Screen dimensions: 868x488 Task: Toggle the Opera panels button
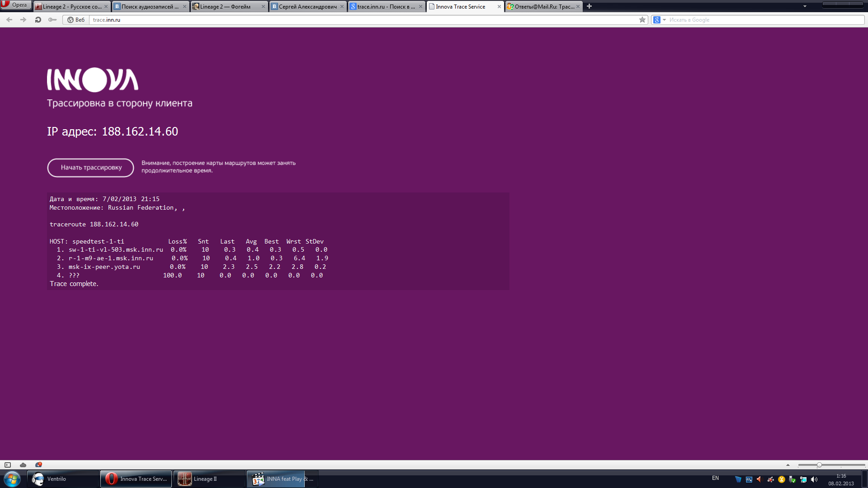(x=8, y=465)
